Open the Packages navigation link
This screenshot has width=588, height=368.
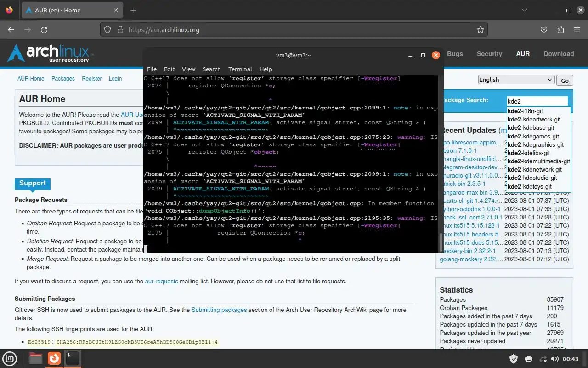63,79
